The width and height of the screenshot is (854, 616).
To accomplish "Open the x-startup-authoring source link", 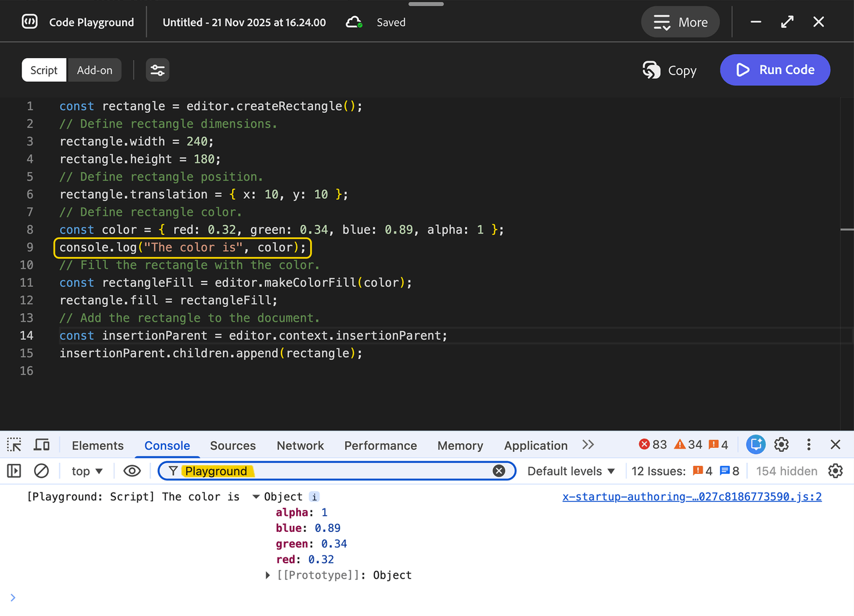I will coord(692,496).
